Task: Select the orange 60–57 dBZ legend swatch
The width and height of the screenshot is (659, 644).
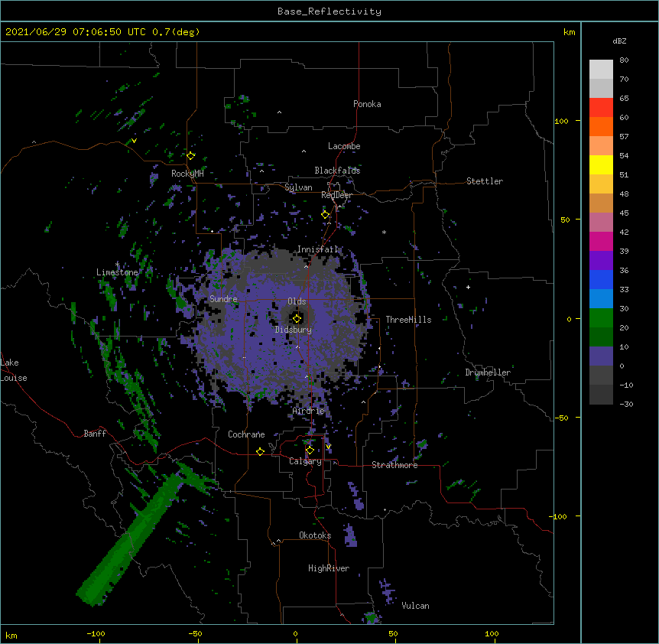Action: click(x=601, y=126)
